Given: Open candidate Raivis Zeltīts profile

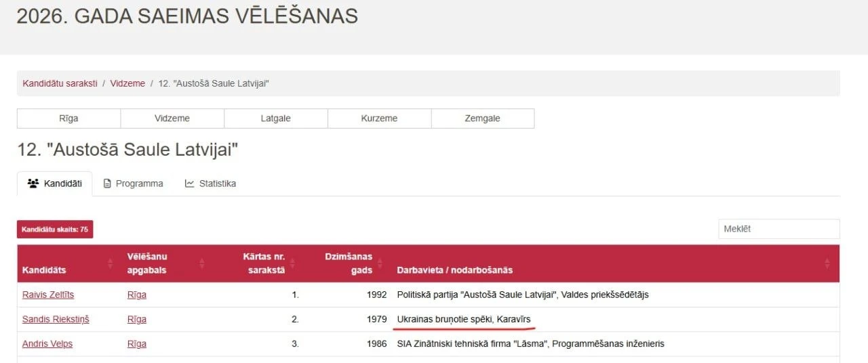Looking at the screenshot, I should [48, 295].
